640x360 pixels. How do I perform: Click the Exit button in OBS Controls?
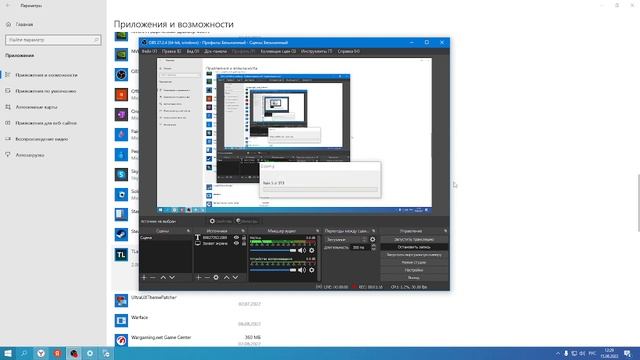point(414,278)
